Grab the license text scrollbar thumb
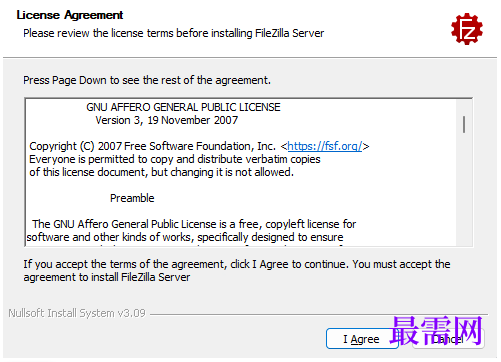 [464, 124]
